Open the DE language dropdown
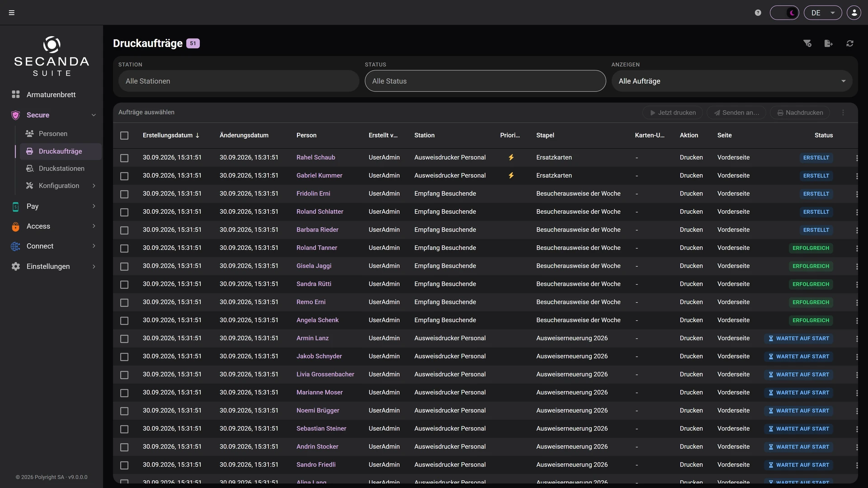Screen dimensions: 868x488 823,13
